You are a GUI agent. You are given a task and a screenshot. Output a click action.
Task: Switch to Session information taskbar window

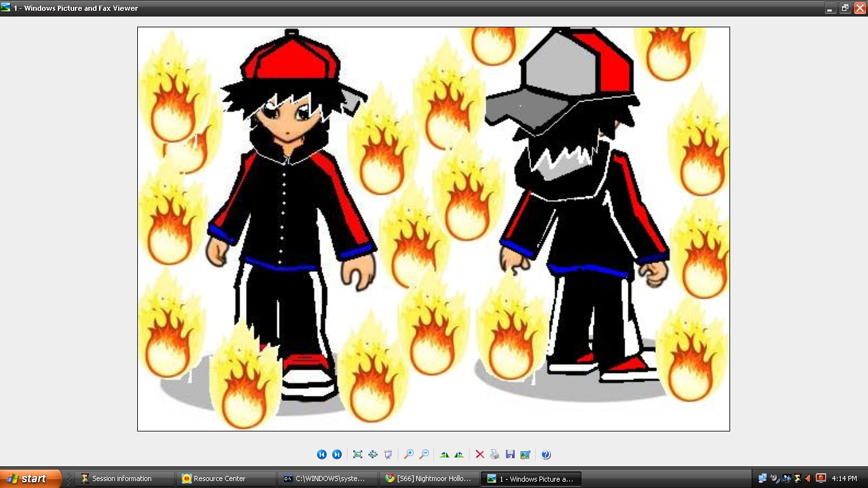coord(124,479)
